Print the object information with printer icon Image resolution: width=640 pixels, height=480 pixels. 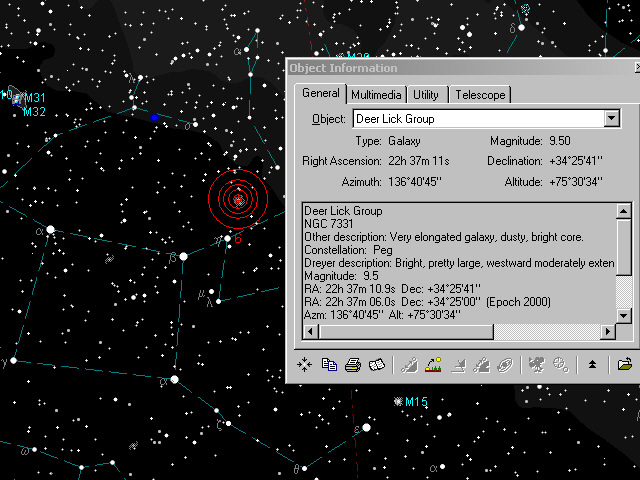(x=353, y=364)
